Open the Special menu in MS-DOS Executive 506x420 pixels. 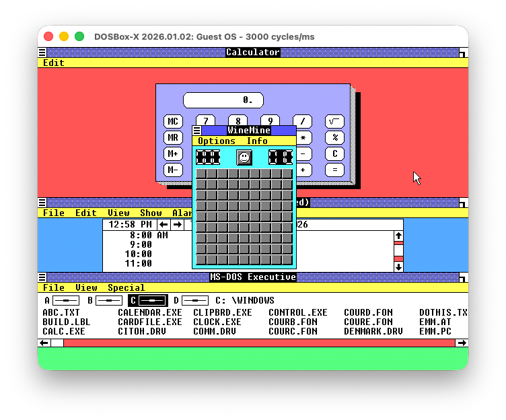126,287
